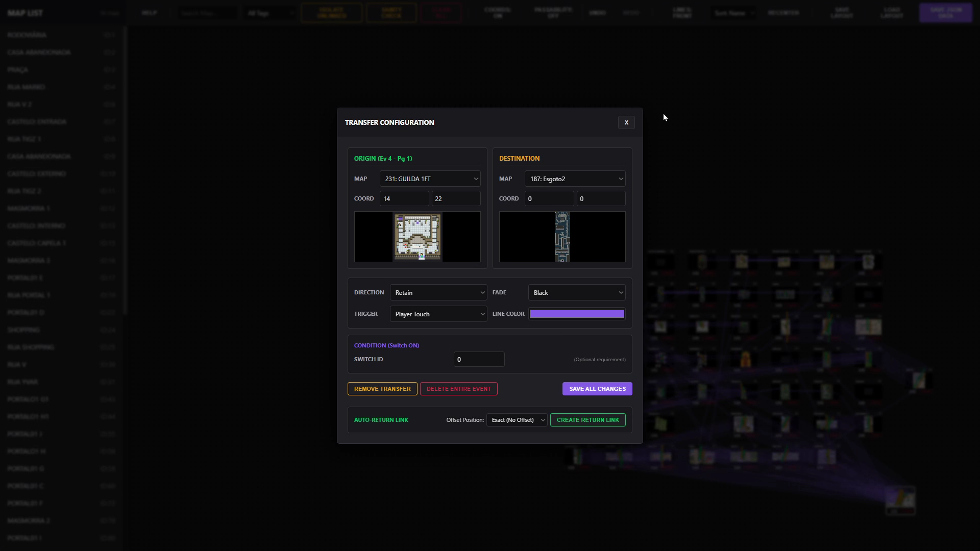This screenshot has height=551, width=980.
Task: Click the CREATE RETURN LINK button
Action: pos(587,420)
